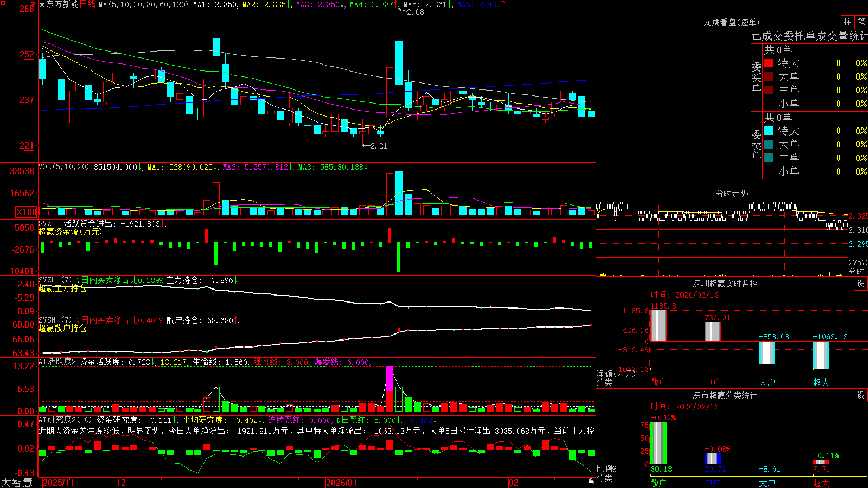
Task: Click teal 中单 sell order swatch
Action: coord(768,157)
